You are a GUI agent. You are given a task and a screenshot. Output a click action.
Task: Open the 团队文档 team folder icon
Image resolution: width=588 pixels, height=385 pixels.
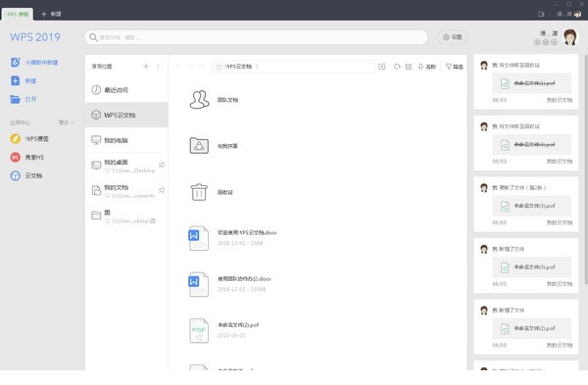click(199, 100)
